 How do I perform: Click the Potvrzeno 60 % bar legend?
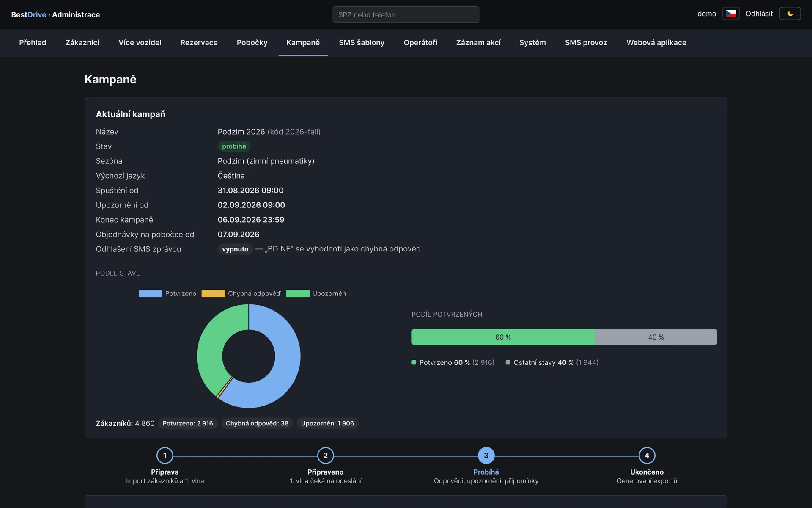coord(453,362)
